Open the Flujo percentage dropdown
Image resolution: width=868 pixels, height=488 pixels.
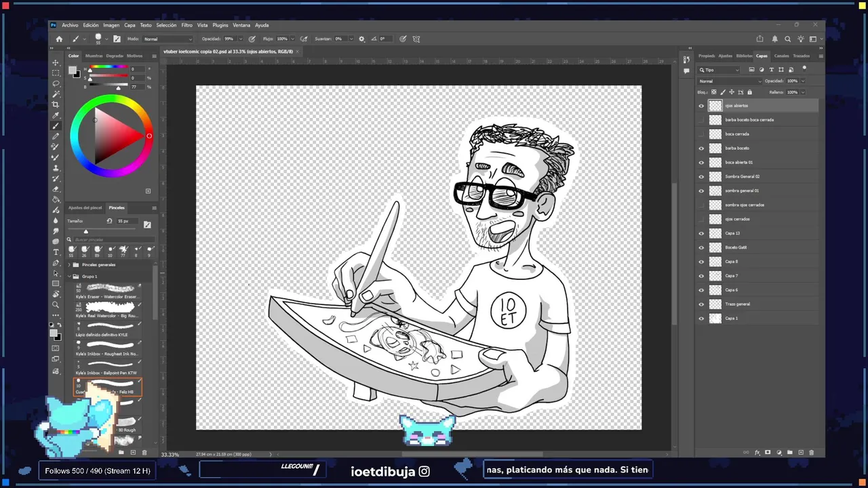pyautogui.click(x=292, y=39)
